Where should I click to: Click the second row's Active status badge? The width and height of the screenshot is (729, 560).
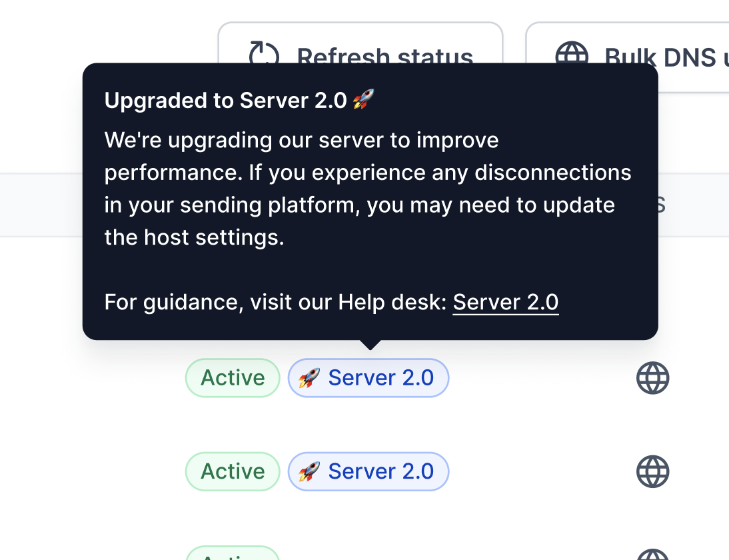pyautogui.click(x=233, y=471)
